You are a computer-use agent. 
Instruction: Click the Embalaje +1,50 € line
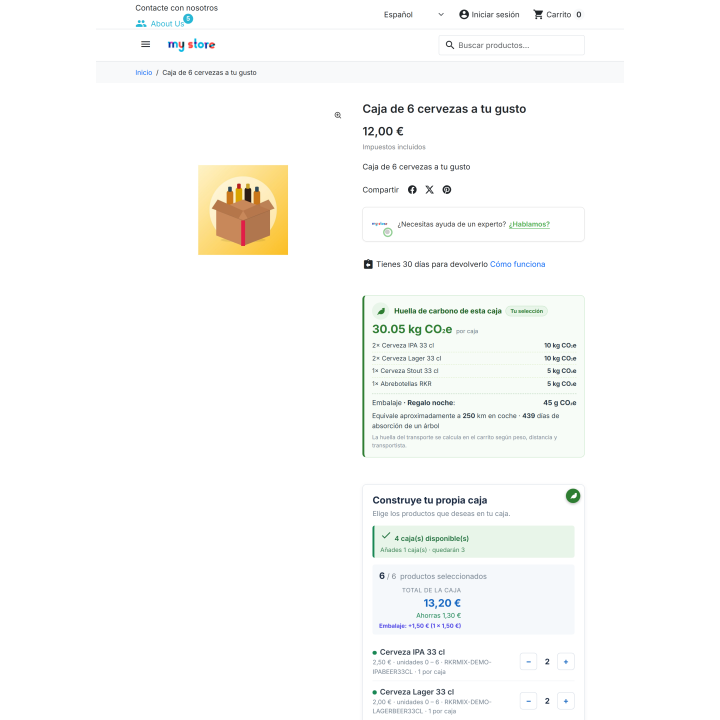click(x=420, y=626)
